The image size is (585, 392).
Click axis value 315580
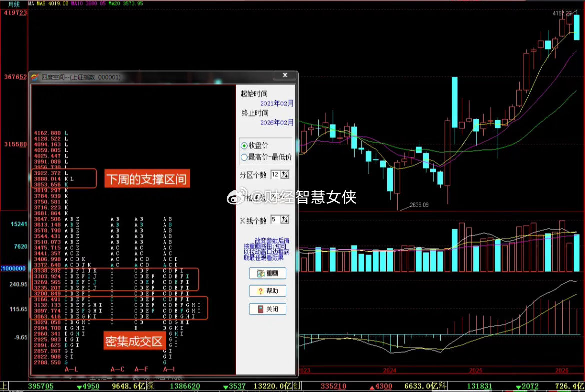(15, 144)
